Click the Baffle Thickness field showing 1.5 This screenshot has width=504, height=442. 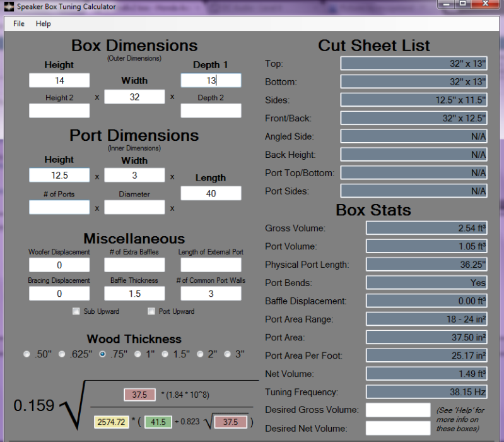pos(134,294)
